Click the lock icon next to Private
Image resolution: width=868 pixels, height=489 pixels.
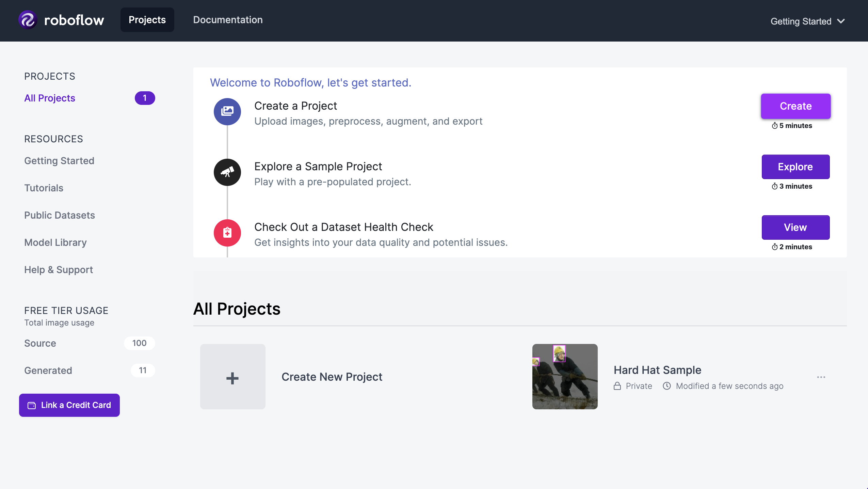point(618,386)
